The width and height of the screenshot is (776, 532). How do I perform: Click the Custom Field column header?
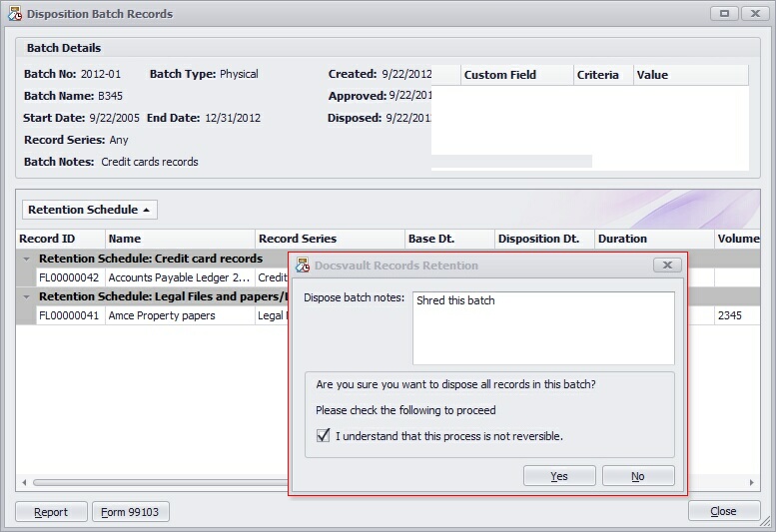coord(515,75)
